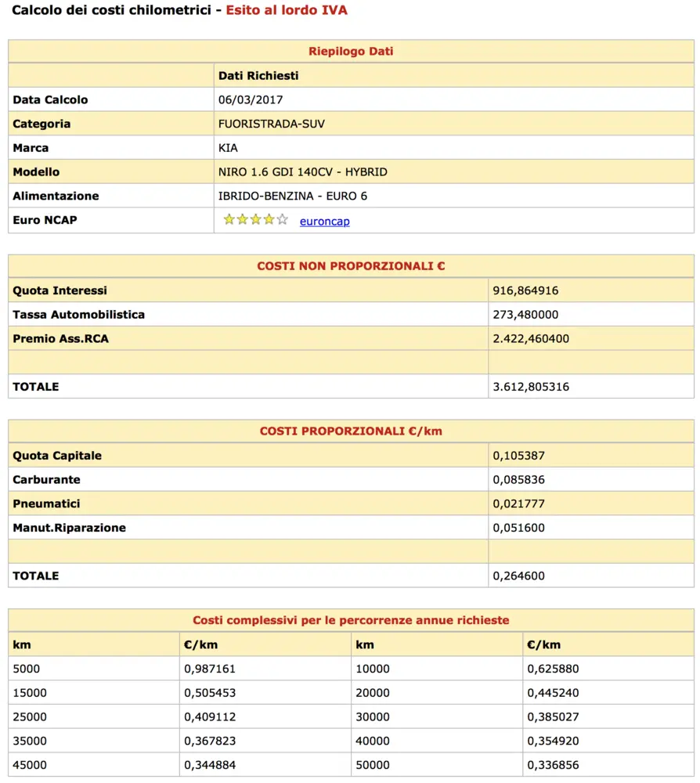700x783 pixels.
Task: Select the date value 06/03/2017
Action: (251, 100)
